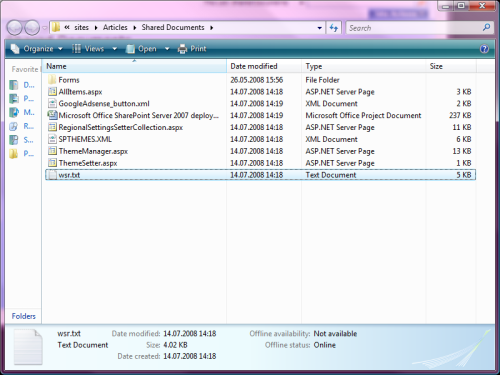Sort by Date modified column header
500x375 pixels.
coord(264,66)
